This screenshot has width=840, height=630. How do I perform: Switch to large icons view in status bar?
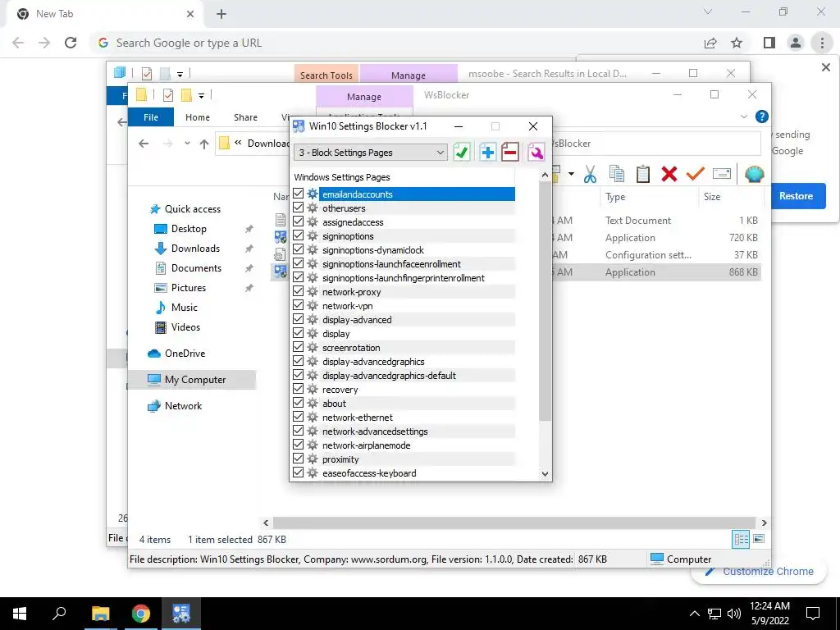click(759, 539)
